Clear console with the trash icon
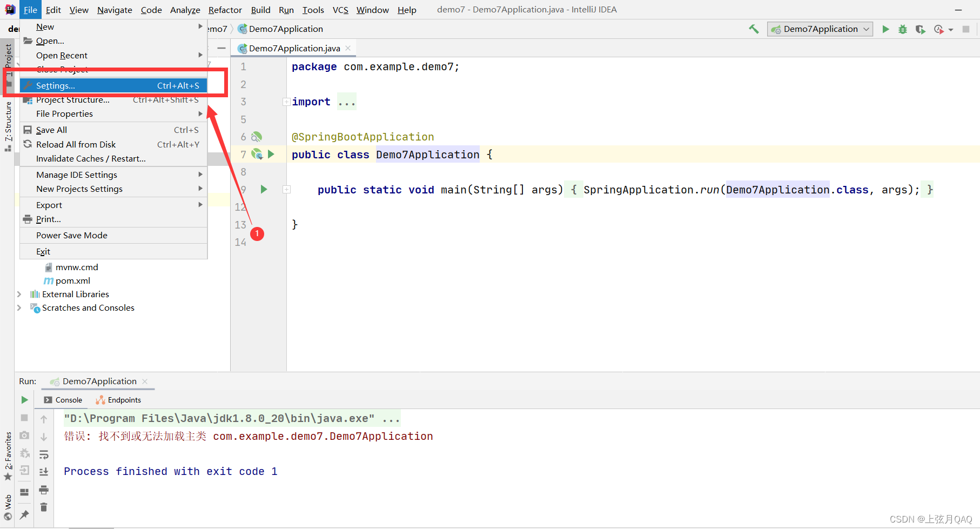Image resolution: width=980 pixels, height=529 pixels. click(x=44, y=507)
